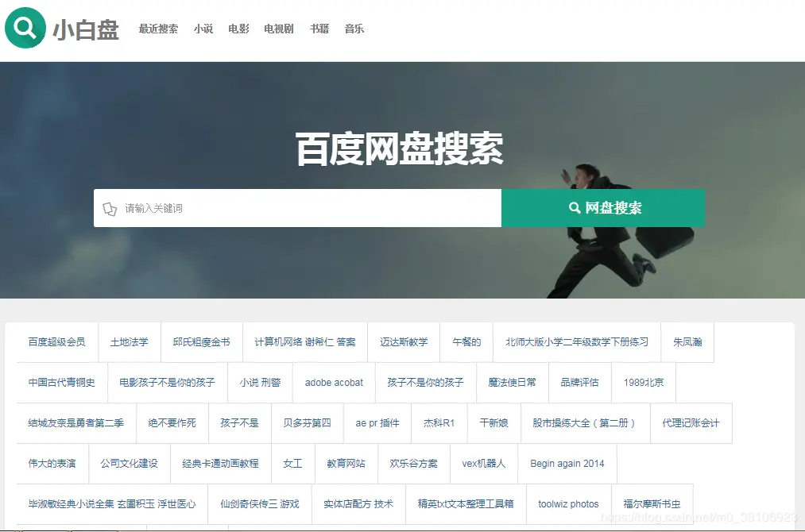Click the 小白盘 site name text
The height and width of the screenshot is (532, 805).
87,29
